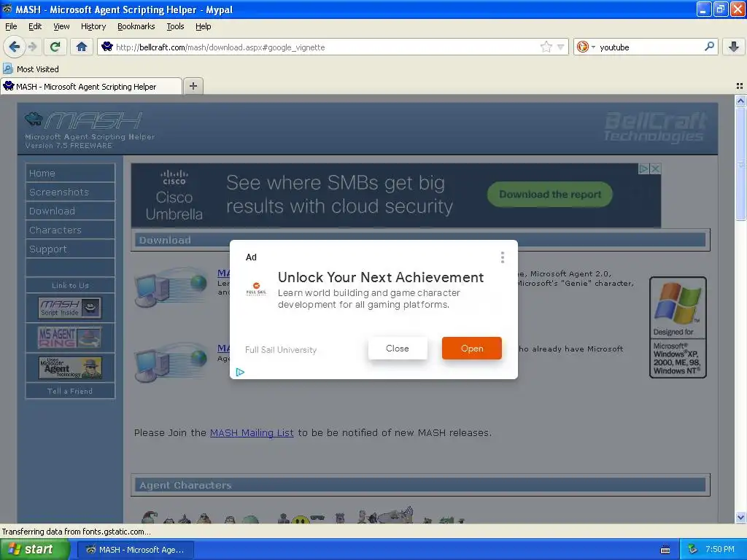Click the MS Agent Ring badge
The height and width of the screenshot is (560, 747).
tap(69, 338)
